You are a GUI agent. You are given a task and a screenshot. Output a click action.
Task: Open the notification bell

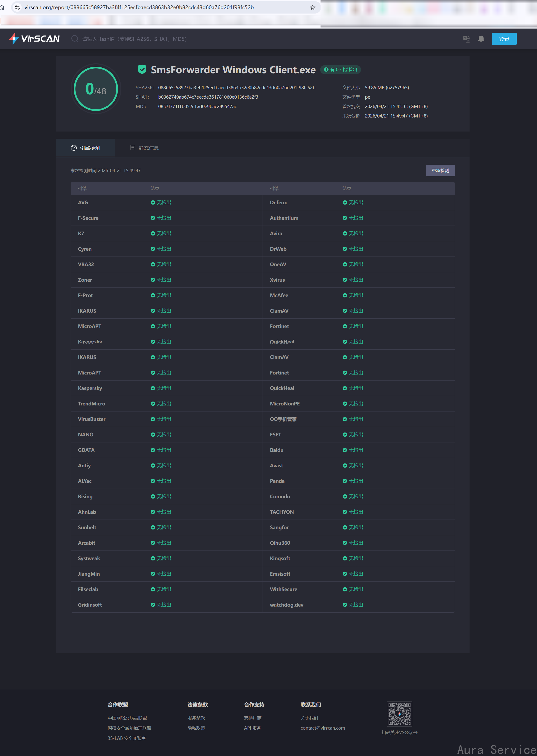[481, 39]
